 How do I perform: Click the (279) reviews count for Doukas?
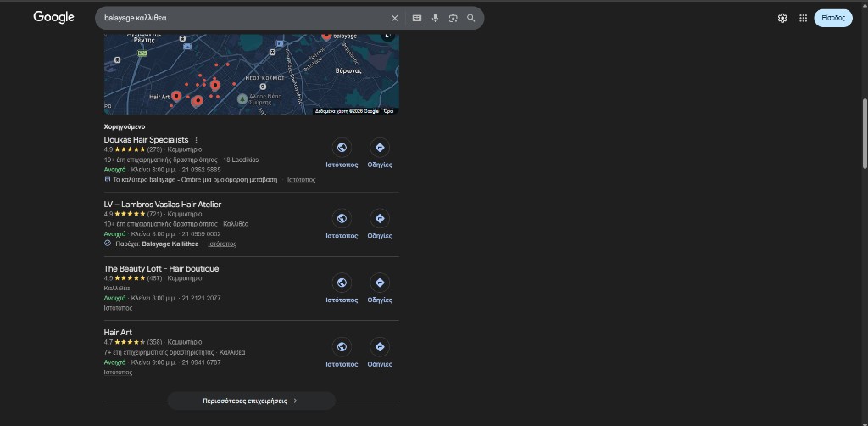click(154, 149)
